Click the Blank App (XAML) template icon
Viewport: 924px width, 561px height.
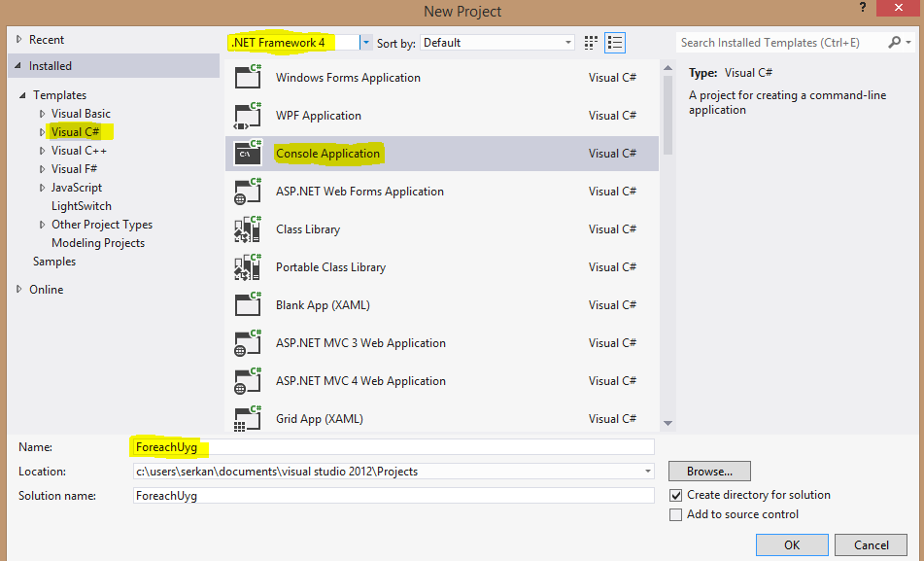(x=248, y=305)
